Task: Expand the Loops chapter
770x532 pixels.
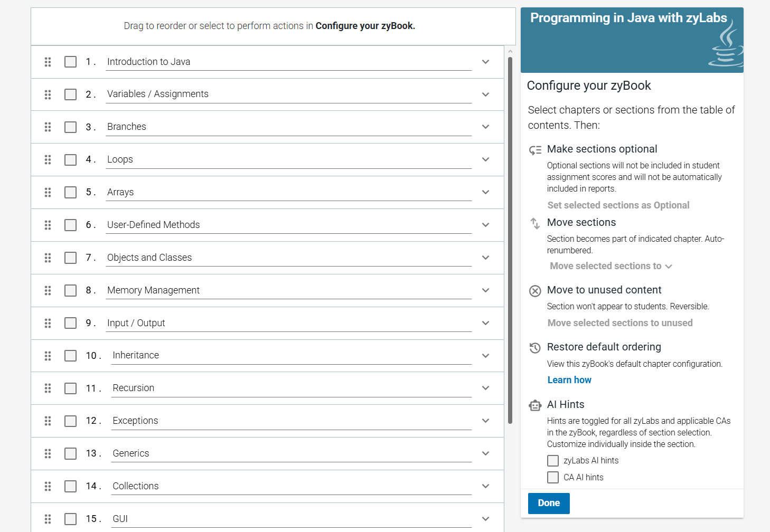Action: click(486, 159)
